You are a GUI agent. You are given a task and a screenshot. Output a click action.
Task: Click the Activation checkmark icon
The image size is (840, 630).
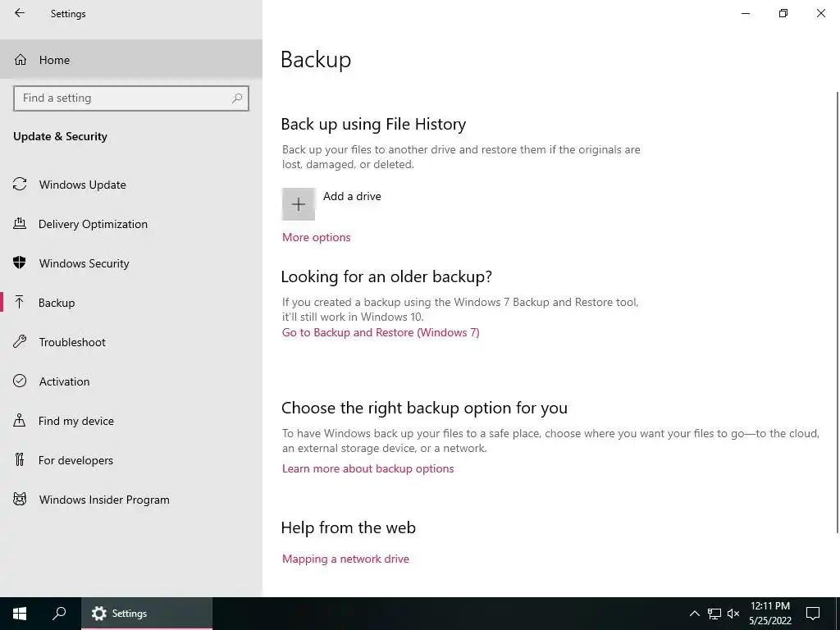coord(20,381)
